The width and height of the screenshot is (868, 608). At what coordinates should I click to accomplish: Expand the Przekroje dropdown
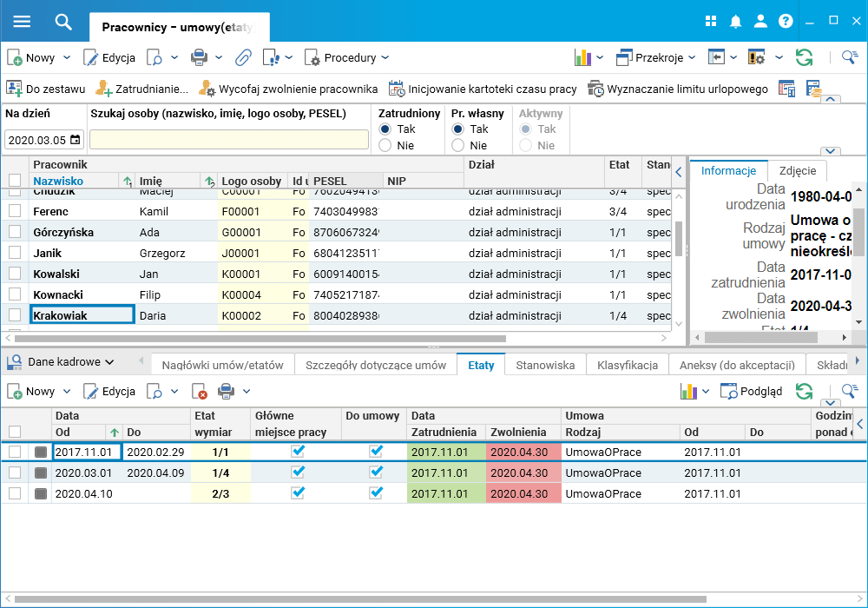pos(655,58)
